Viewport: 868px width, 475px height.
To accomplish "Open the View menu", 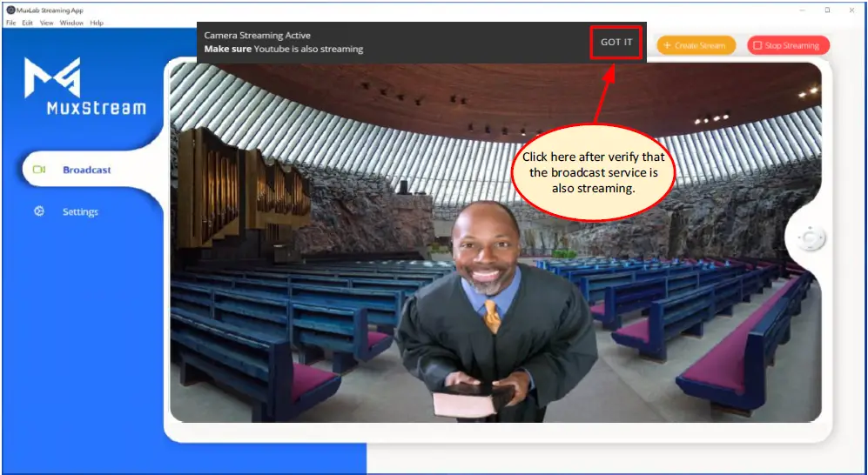I will coord(46,23).
